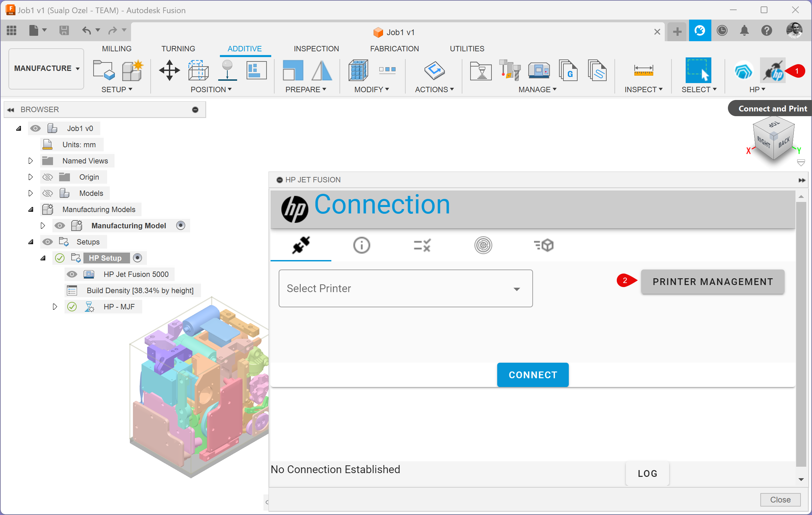
Task: Click the PRINTER MANAGEMENT button
Action: [x=712, y=282]
